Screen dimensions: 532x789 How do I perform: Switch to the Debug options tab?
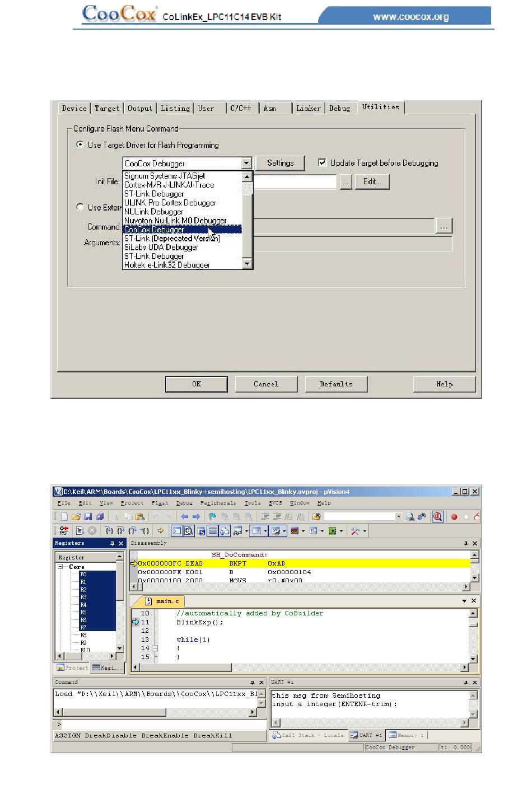coord(339,109)
